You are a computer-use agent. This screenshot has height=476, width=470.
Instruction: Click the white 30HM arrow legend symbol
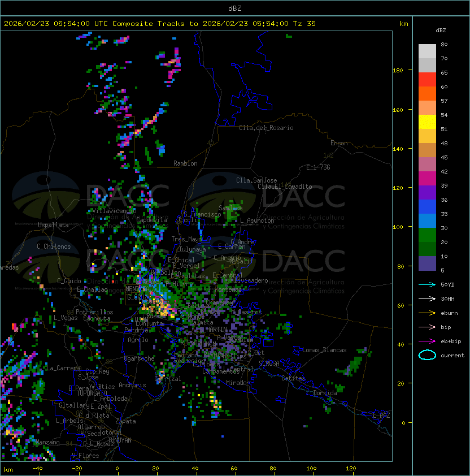pyautogui.click(x=427, y=298)
